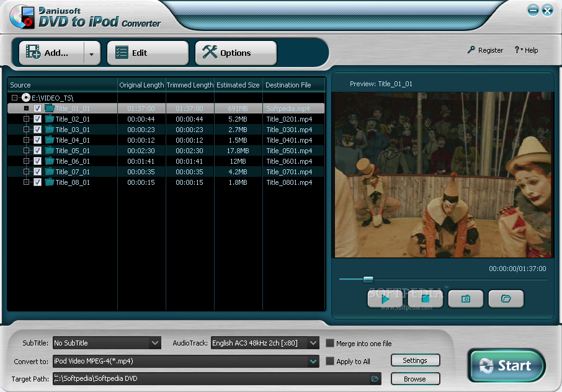Click the Register link
This screenshot has height=392, width=562.
(x=485, y=50)
